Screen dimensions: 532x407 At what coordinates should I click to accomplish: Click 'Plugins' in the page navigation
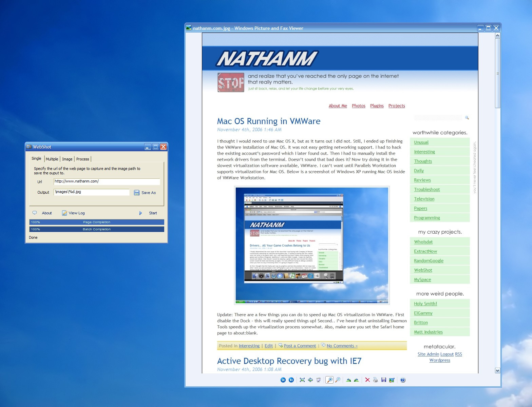tap(377, 106)
